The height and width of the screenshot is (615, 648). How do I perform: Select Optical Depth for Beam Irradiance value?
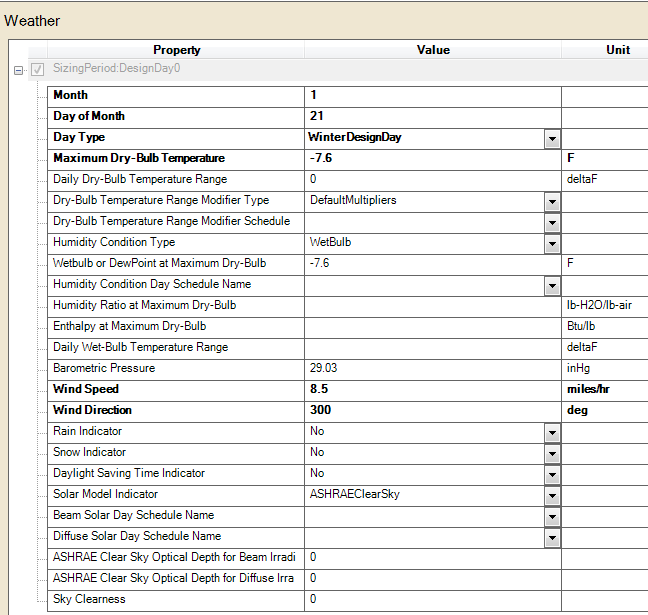click(433, 559)
